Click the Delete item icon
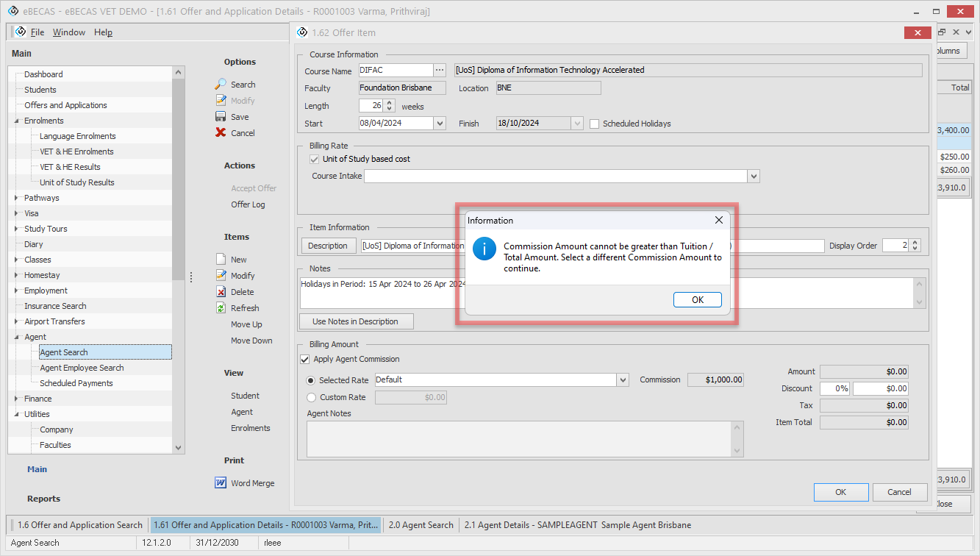980x556 pixels. (x=221, y=292)
